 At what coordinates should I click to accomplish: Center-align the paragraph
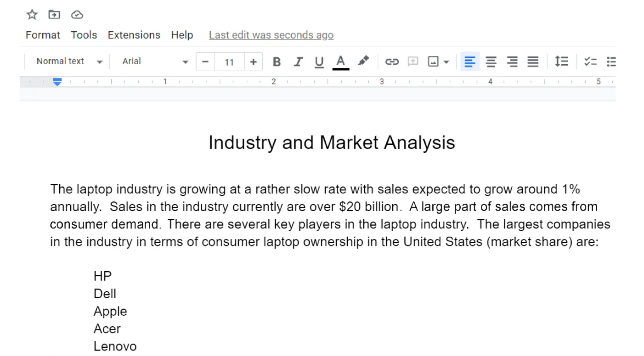pyautogui.click(x=491, y=61)
